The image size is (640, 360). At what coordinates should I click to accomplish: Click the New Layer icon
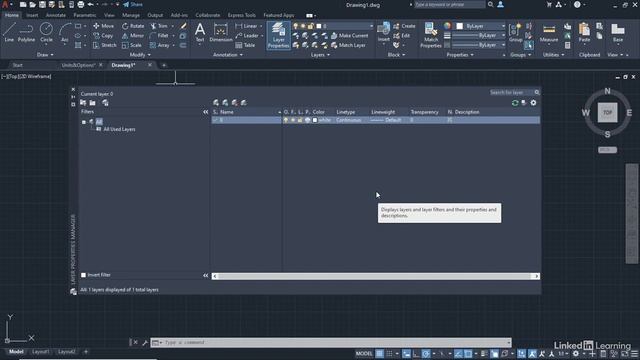(216, 103)
